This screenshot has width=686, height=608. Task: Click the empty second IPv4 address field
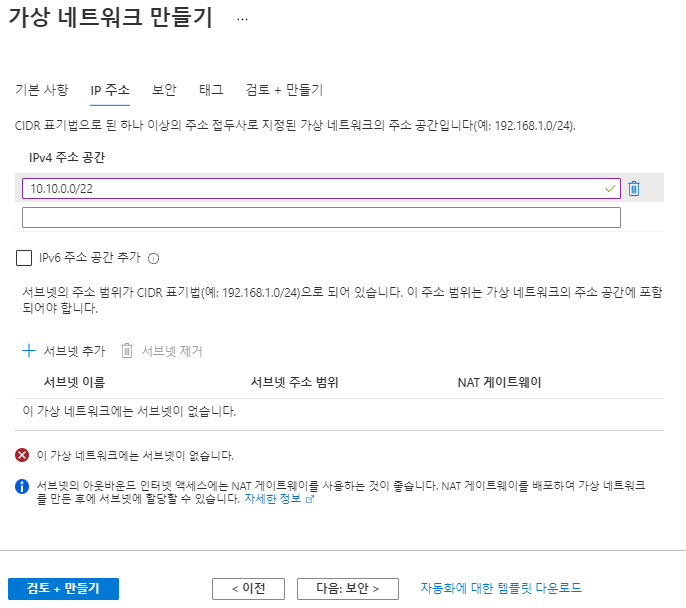[x=321, y=217]
